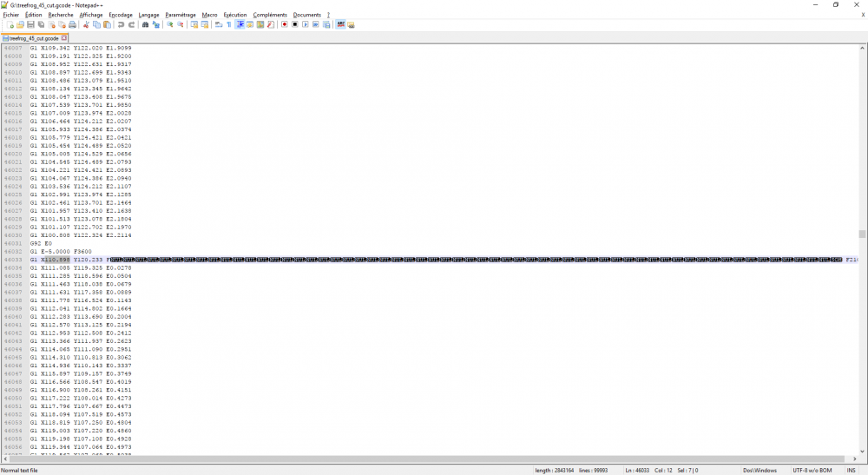Stop macro recording with square icon

[x=295, y=24]
